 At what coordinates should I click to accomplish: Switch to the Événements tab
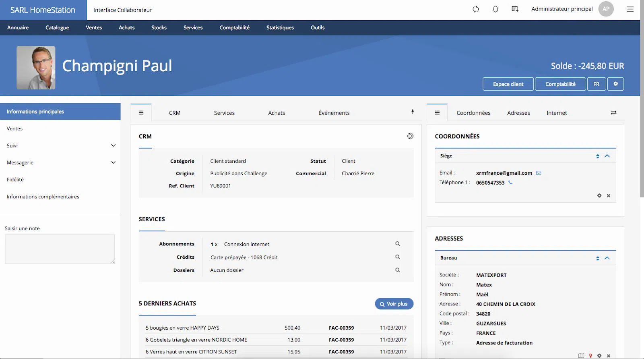pyautogui.click(x=334, y=113)
